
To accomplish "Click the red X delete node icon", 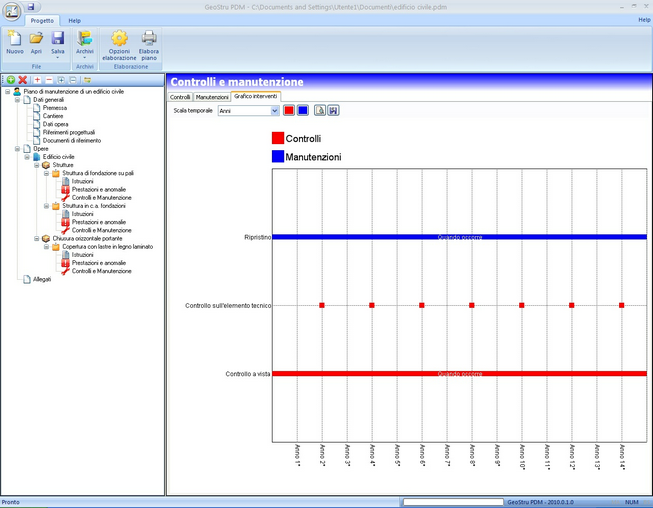I will (23, 80).
